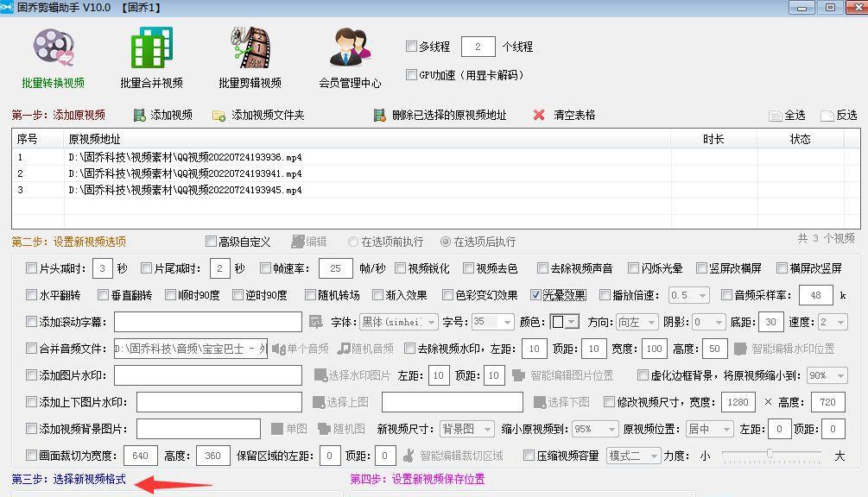The height and width of the screenshot is (497, 868).
Task: Select first video row ending 193936.mp4
Action: tap(185, 158)
